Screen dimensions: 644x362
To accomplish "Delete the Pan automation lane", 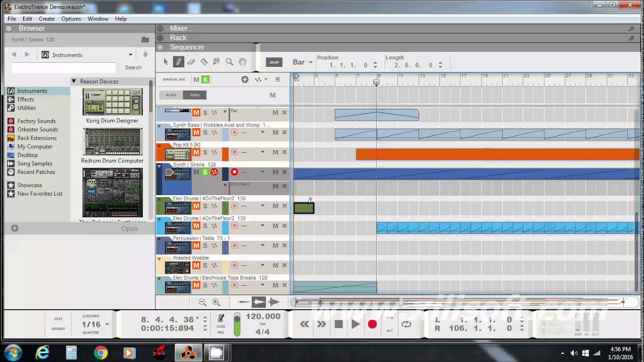I will [x=284, y=113].
